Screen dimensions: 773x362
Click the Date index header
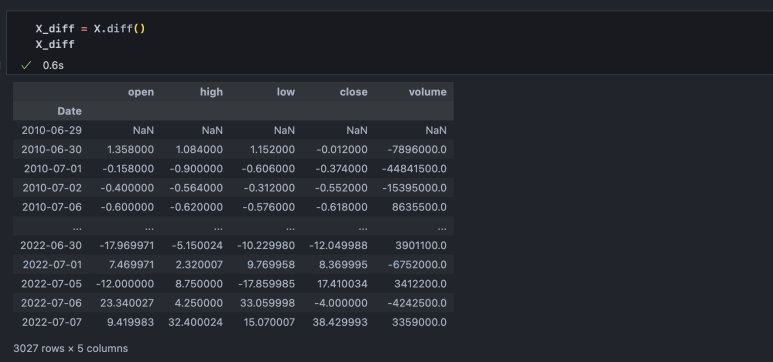click(x=70, y=111)
